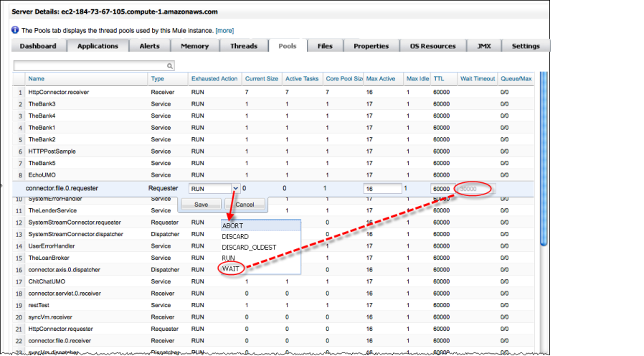The height and width of the screenshot is (356, 644).
Task: Click the TTL input field
Action: [441, 189]
